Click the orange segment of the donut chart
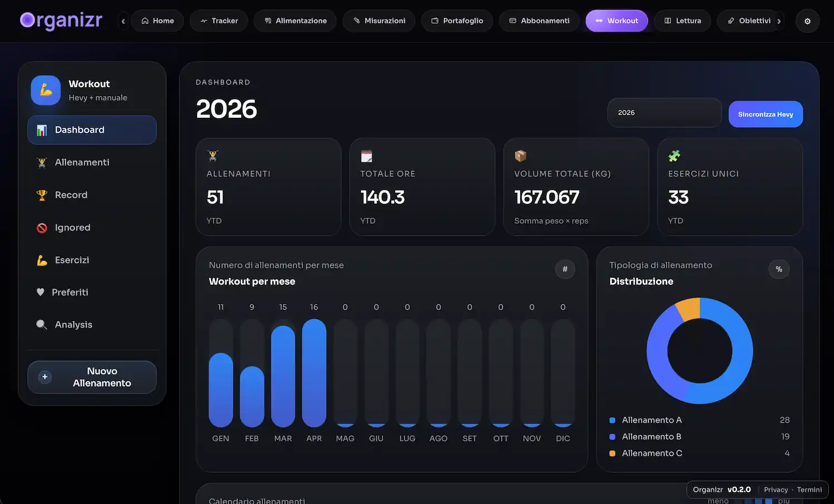This screenshot has width=834, height=504. point(688,310)
